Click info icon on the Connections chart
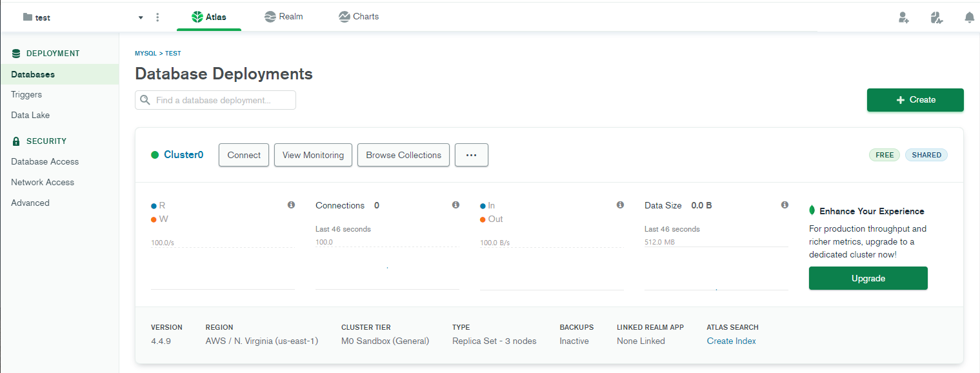Image resolution: width=980 pixels, height=373 pixels. pos(455,205)
